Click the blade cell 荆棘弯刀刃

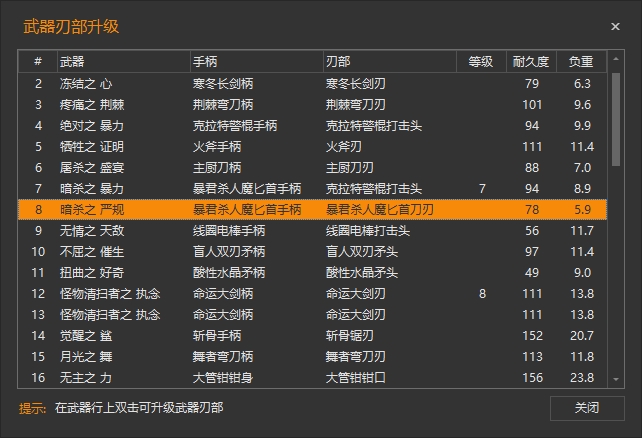tap(356, 105)
